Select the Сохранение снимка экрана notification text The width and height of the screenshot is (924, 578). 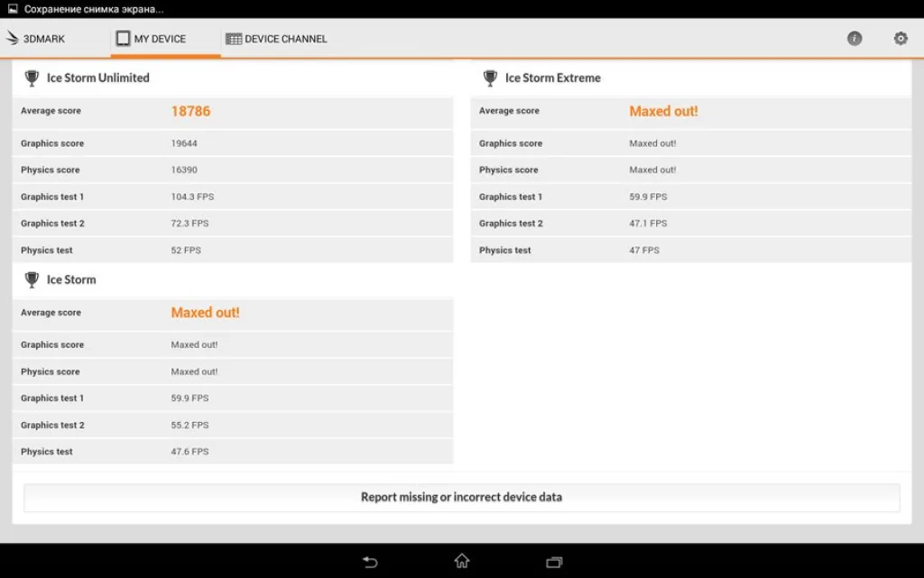[94, 9]
